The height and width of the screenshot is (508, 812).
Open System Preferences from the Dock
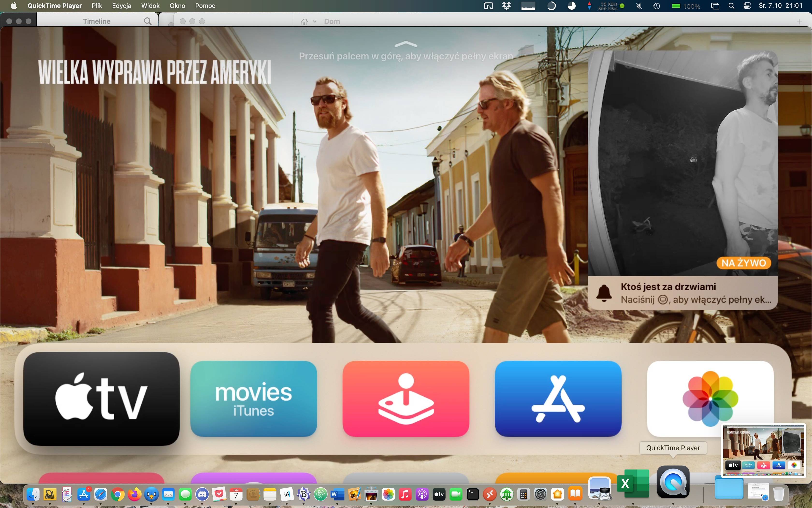(x=540, y=494)
